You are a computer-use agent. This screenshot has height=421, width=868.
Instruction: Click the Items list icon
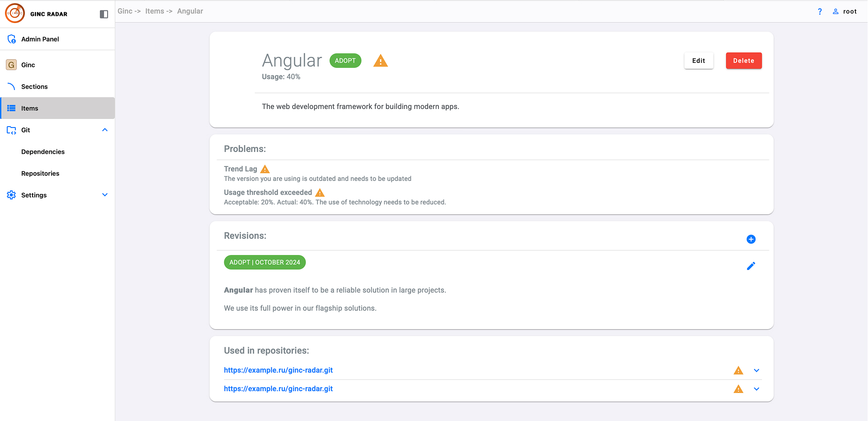coord(12,108)
